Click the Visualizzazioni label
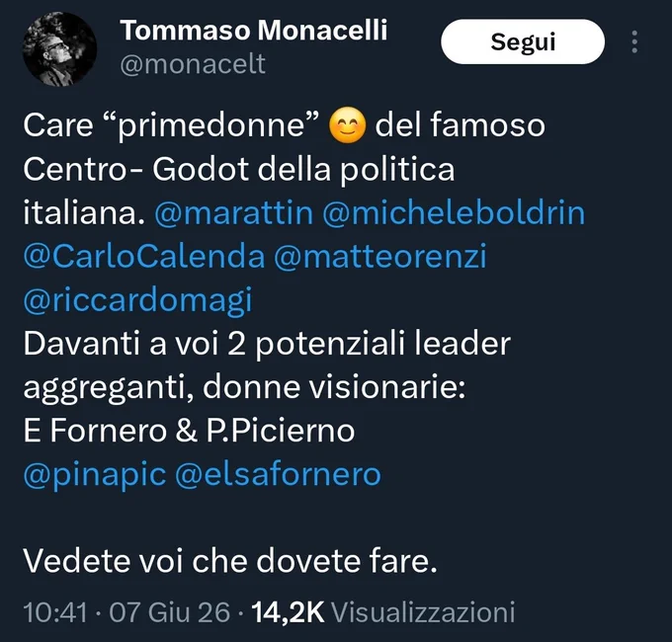The image size is (672, 642). click(x=423, y=612)
